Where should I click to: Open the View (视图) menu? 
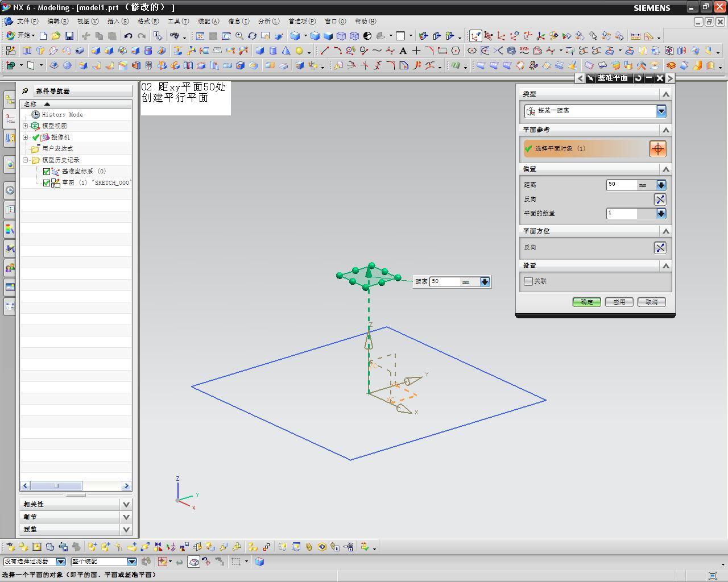[88, 21]
